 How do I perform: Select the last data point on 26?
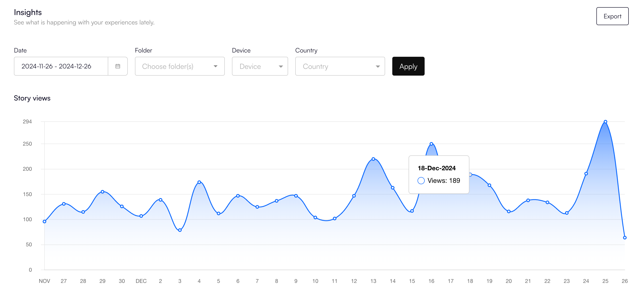pyautogui.click(x=625, y=238)
